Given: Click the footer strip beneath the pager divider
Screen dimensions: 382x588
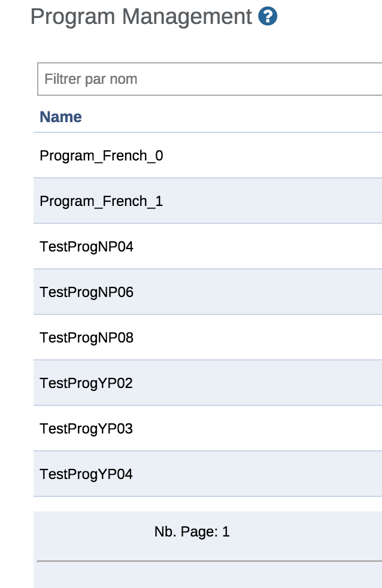Looking at the screenshot, I should pos(210,575).
